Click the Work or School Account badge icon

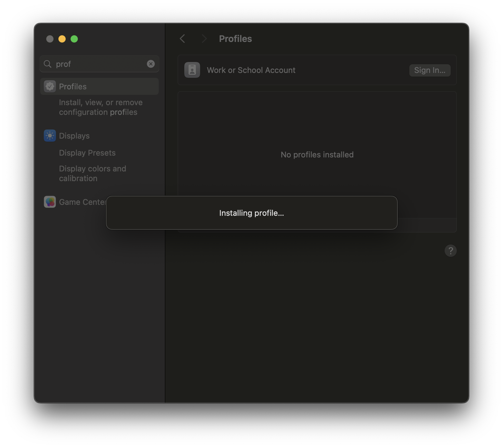pyautogui.click(x=192, y=70)
